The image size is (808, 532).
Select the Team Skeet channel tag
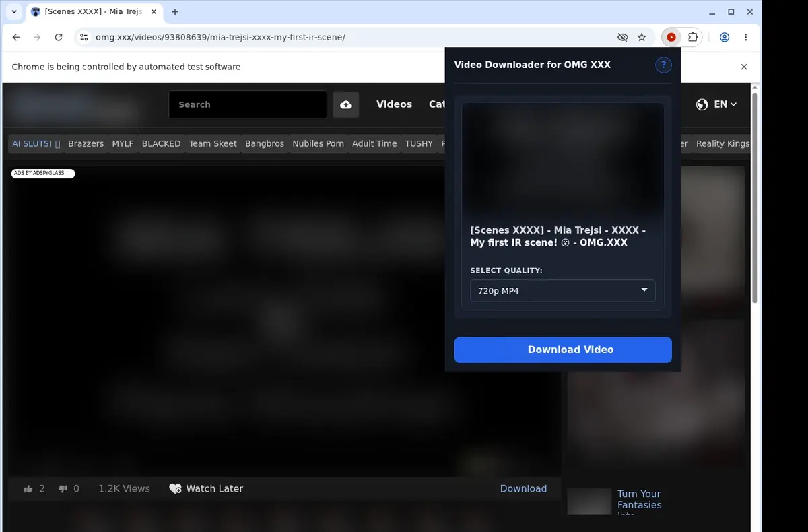[213, 143]
